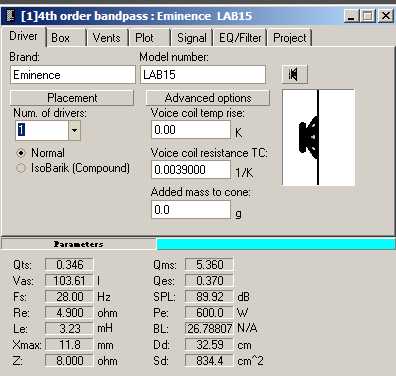This screenshot has height=376, width=396.
Task: Click the SPL value 89.92
Action: (x=209, y=297)
